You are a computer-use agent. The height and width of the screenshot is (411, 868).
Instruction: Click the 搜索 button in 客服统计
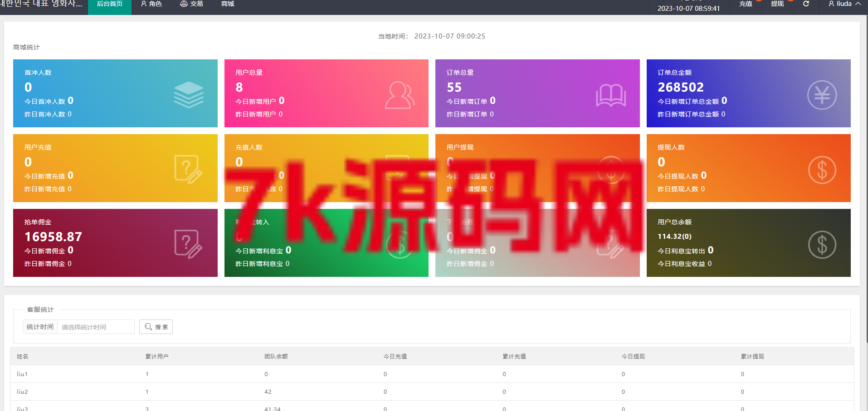156,327
